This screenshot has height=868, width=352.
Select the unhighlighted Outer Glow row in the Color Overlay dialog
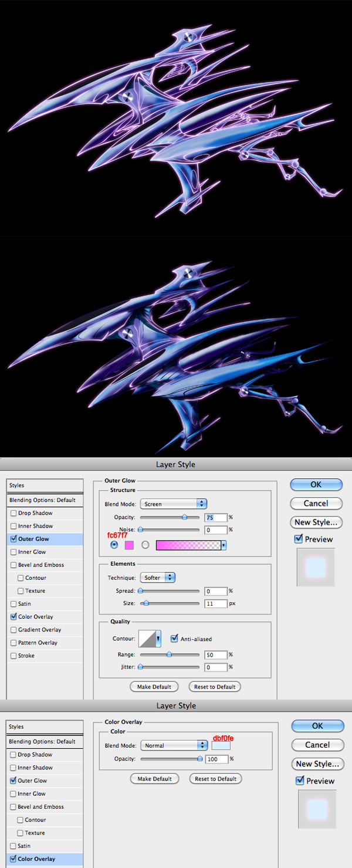[46, 781]
